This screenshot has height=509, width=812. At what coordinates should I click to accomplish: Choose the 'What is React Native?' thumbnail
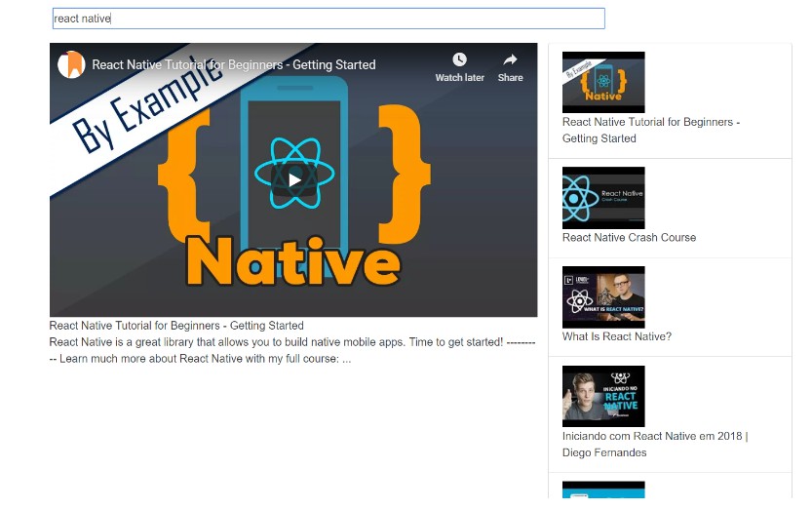pyautogui.click(x=603, y=296)
